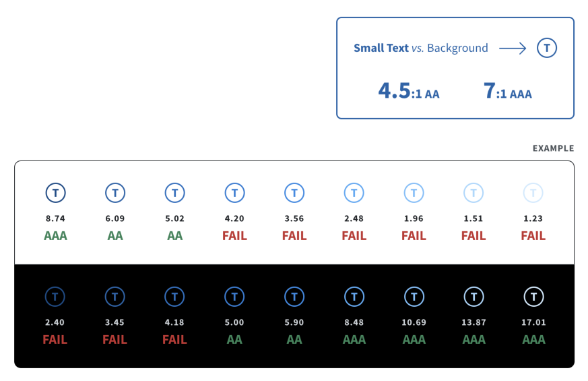Click the 7:1 AAA ratio text
This screenshot has width=588, height=381.
tap(508, 91)
